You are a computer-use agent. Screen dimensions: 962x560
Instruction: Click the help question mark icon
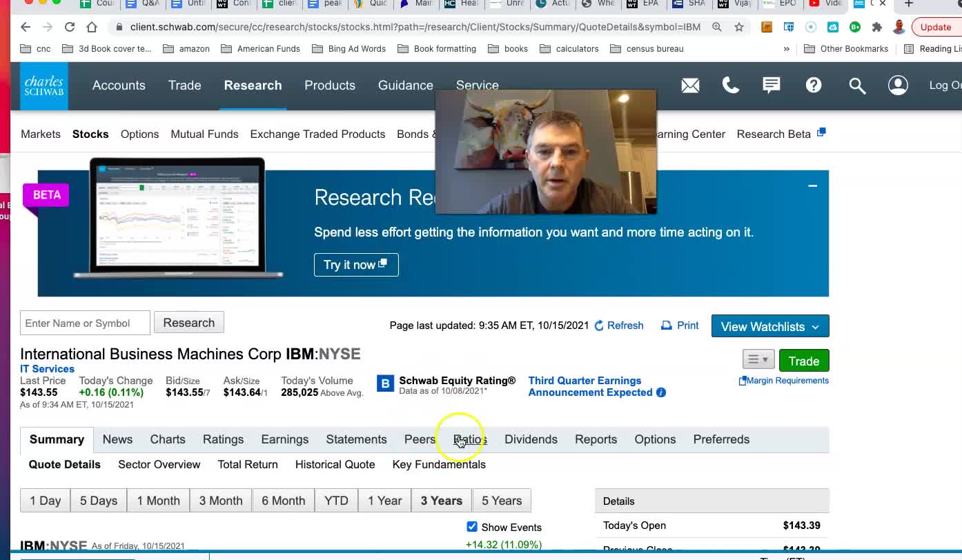(x=814, y=85)
